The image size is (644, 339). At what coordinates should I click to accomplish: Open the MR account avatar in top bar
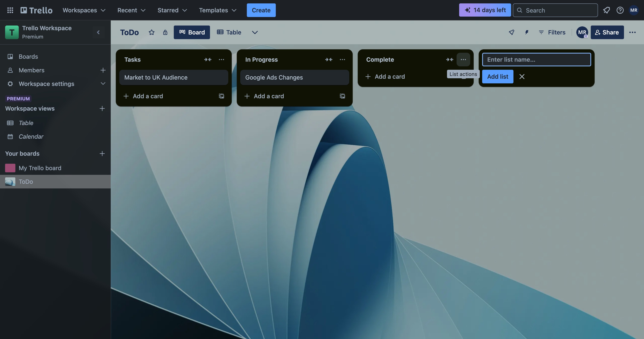pos(634,10)
